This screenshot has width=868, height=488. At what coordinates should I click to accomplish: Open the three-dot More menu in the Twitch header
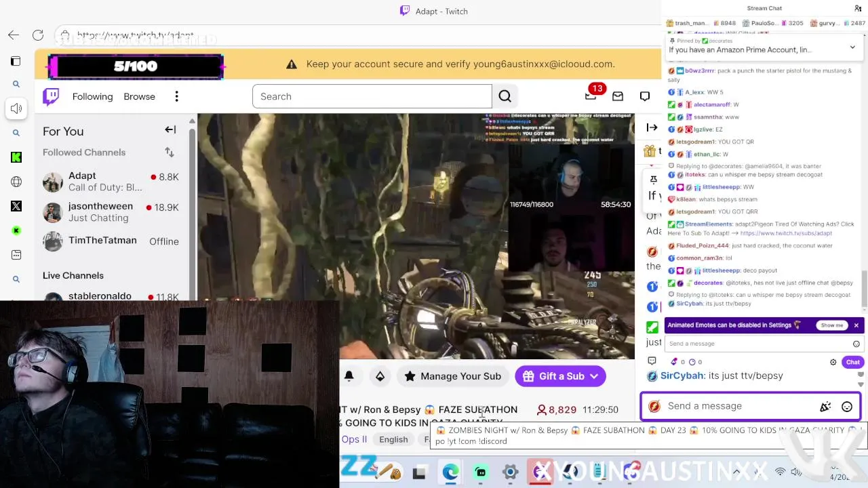[x=176, y=96]
